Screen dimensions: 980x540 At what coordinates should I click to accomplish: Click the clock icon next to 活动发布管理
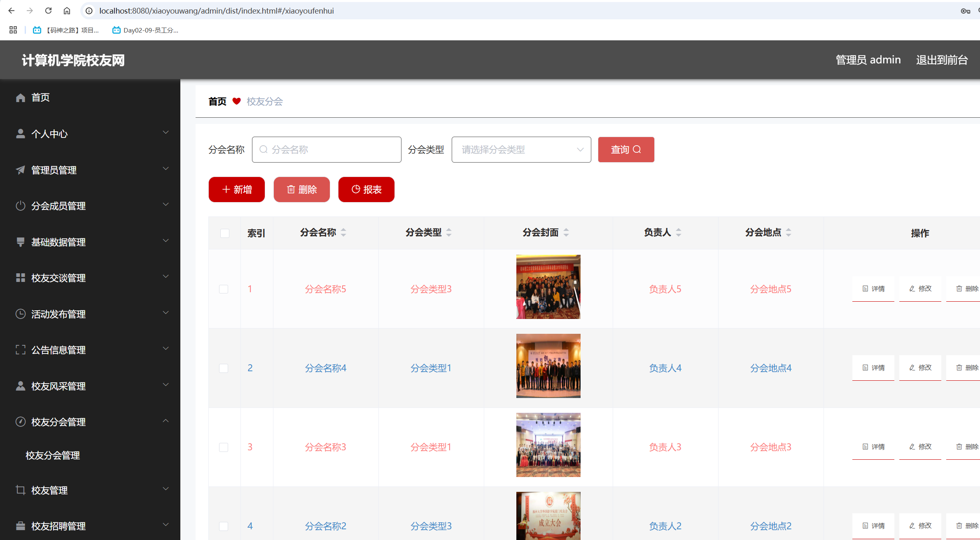(21, 314)
